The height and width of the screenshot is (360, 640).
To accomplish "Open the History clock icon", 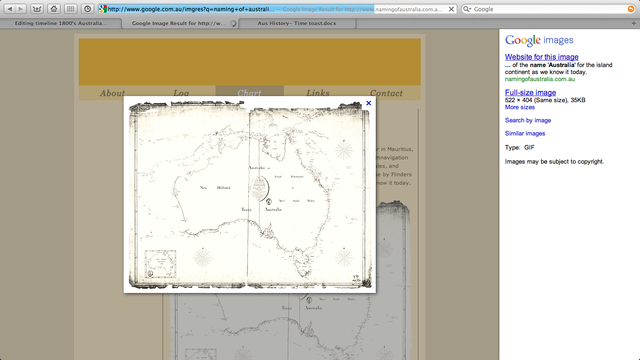I will (87, 9).
